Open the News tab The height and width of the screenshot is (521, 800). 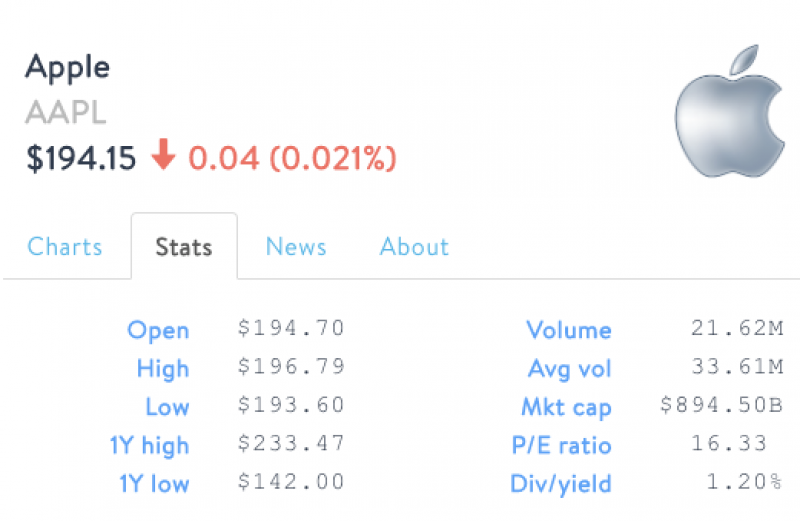pyautogui.click(x=296, y=247)
